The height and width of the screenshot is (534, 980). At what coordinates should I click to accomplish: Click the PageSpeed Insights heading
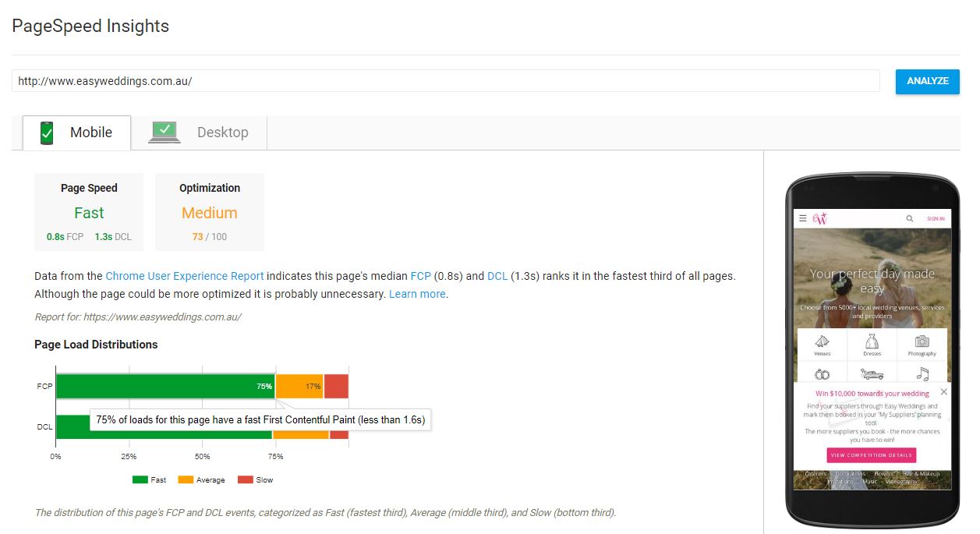tap(90, 26)
